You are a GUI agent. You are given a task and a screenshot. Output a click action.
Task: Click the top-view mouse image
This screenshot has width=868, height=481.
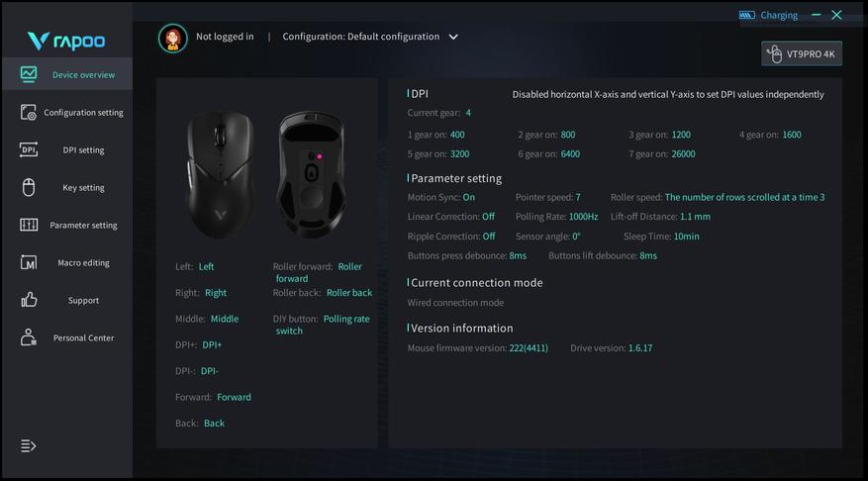[220, 173]
